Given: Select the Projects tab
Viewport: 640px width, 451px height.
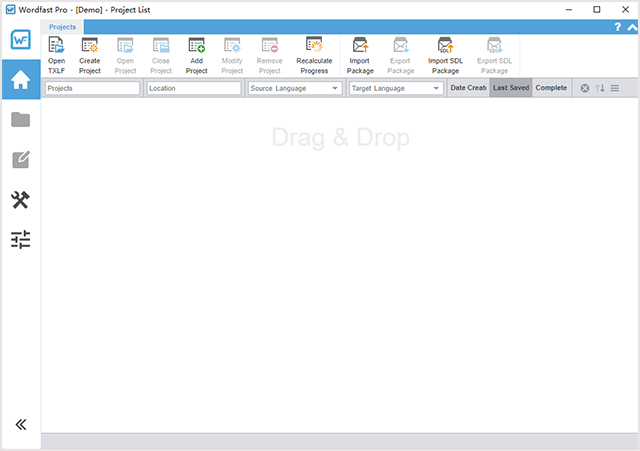Looking at the screenshot, I should [x=62, y=27].
